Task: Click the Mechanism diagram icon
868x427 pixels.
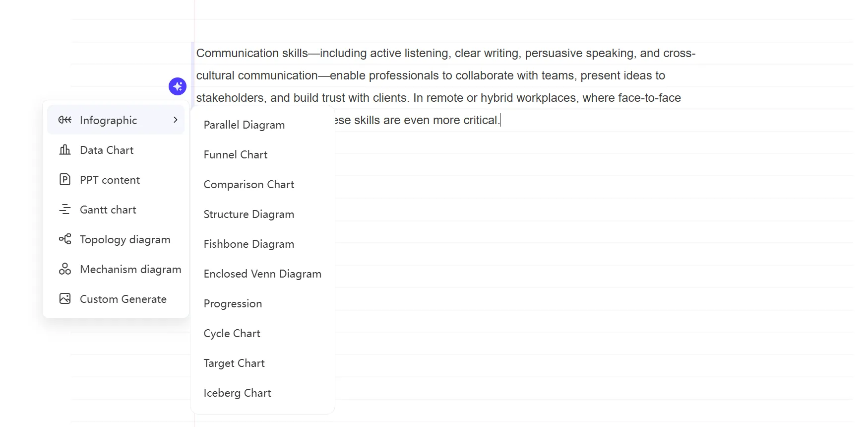Action: (65, 269)
